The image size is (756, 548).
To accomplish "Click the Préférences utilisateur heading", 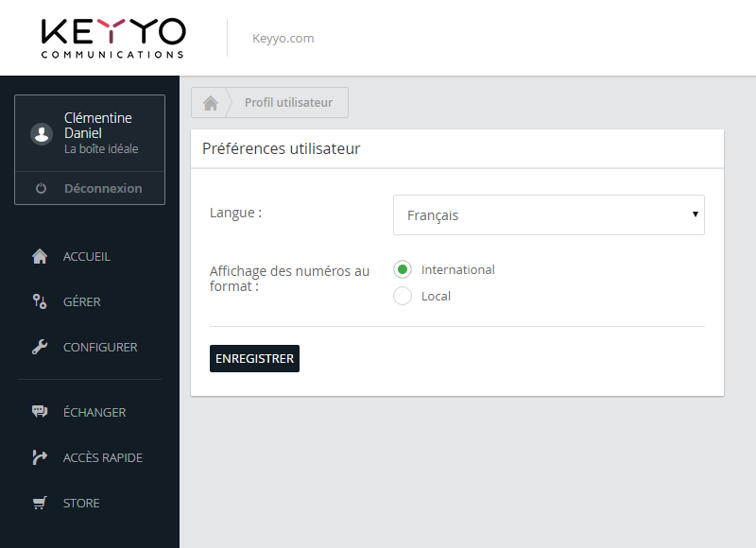I will pyautogui.click(x=281, y=148).
